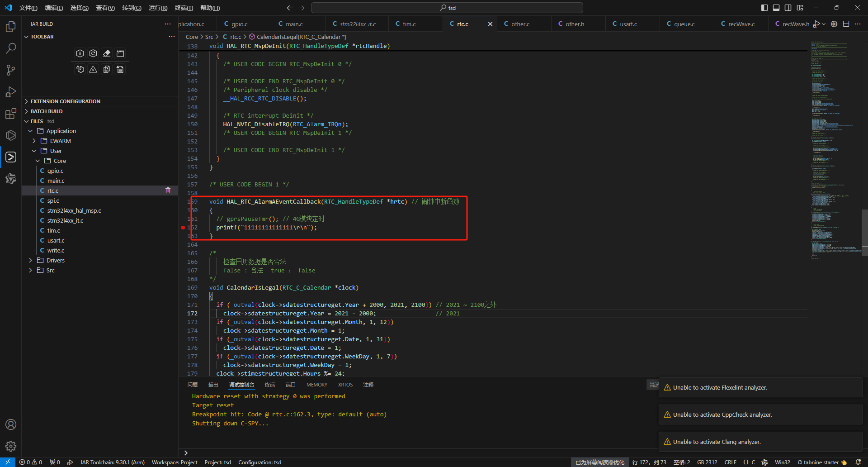This screenshot has height=467, width=868.
Task: Open the IAR BUILD panel more actions
Action: coord(168,24)
